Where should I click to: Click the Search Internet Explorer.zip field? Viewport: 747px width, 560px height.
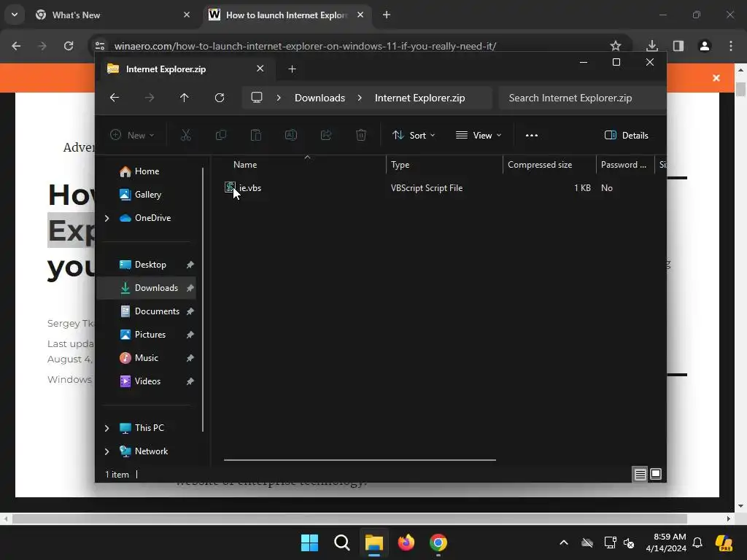click(582, 98)
